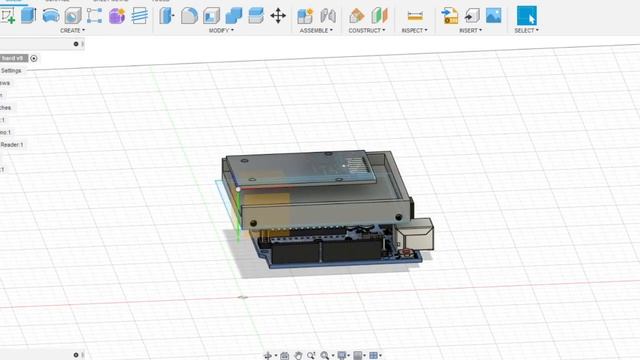Screen dimensions: 640x360
Task: Open the CONSTRUCT dropdown menu
Action: pos(367,30)
